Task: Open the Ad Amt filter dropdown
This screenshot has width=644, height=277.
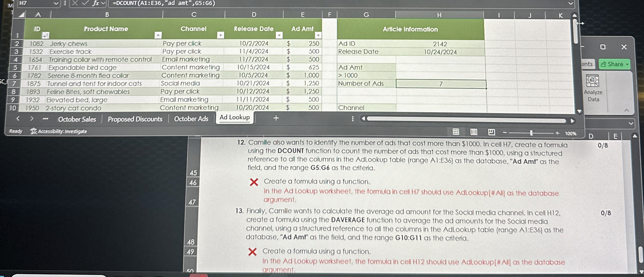Action: (x=318, y=35)
